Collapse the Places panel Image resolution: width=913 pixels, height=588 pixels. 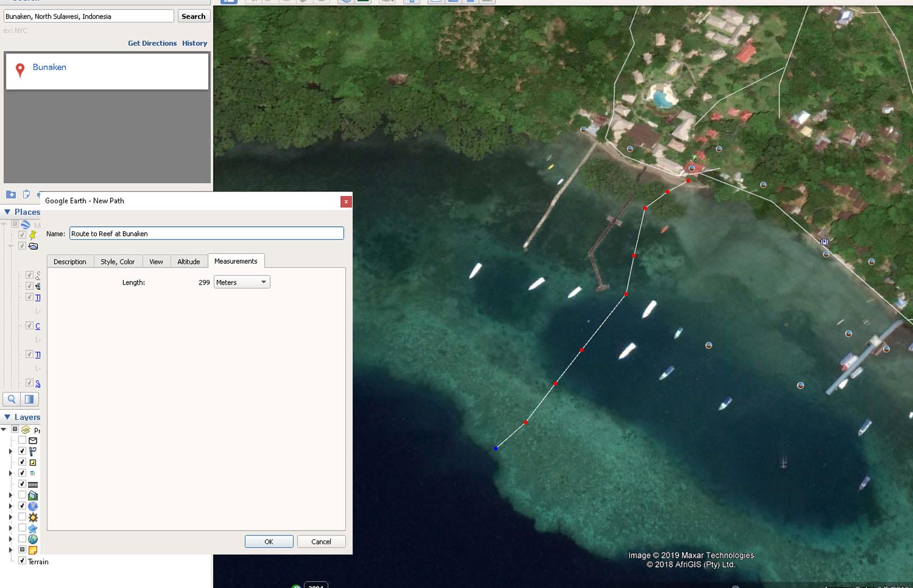pos(7,212)
